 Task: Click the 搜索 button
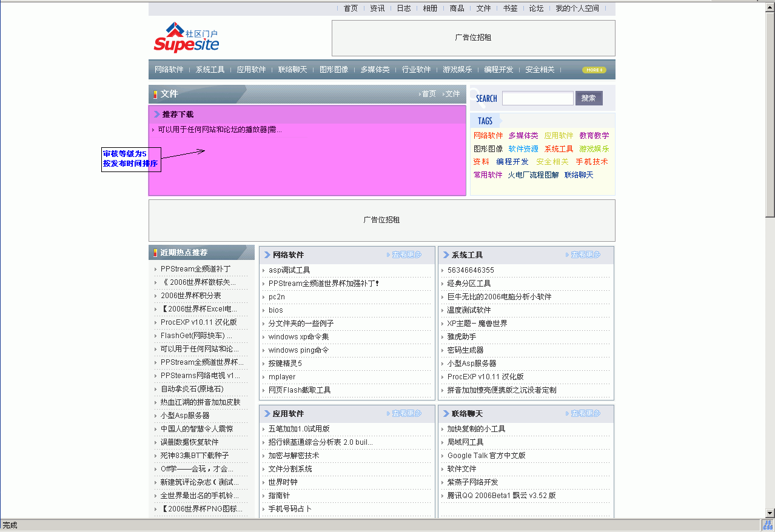click(x=588, y=98)
